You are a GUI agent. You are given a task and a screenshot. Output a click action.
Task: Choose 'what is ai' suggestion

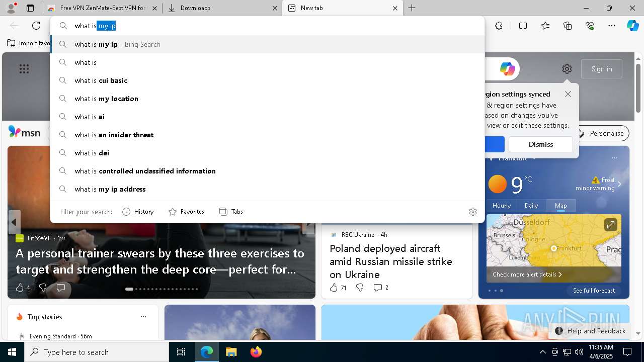pyautogui.click(x=268, y=117)
